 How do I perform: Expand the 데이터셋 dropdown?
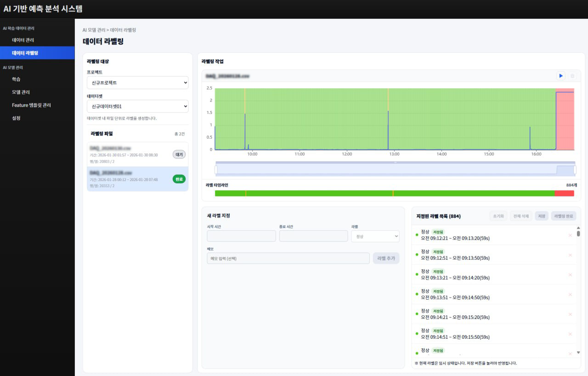click(137, 106)
